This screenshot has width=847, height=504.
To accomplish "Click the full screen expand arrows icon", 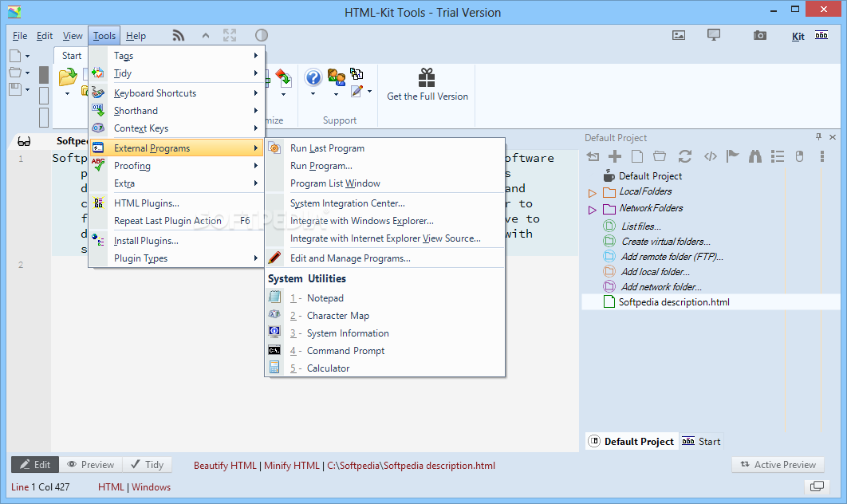I will point(230,36).
